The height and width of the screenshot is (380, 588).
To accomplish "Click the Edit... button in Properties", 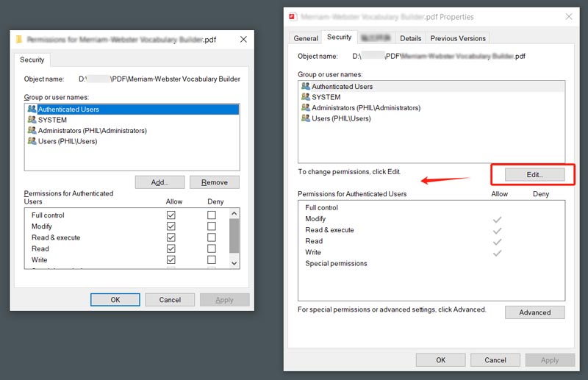I will pos(535,174).
